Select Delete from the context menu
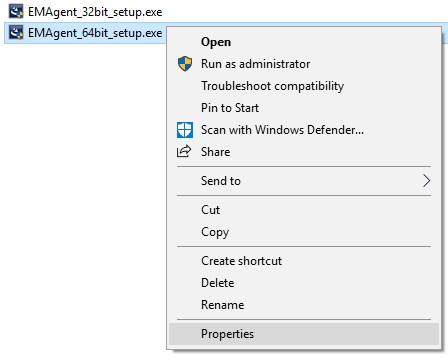 tap(304, 283)
